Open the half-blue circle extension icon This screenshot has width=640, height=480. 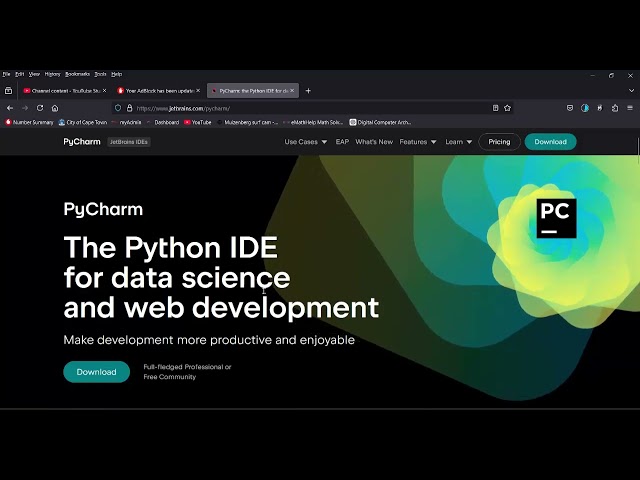tap(585, 108)
